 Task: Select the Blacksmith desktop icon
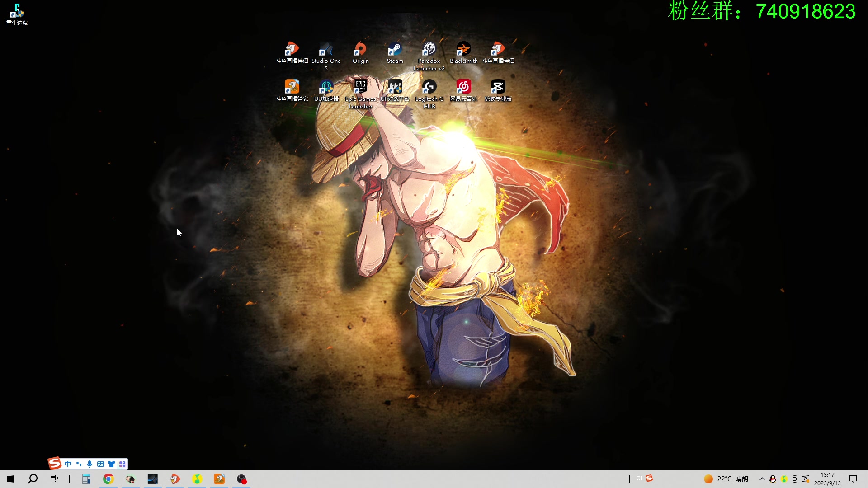point(463,53)
